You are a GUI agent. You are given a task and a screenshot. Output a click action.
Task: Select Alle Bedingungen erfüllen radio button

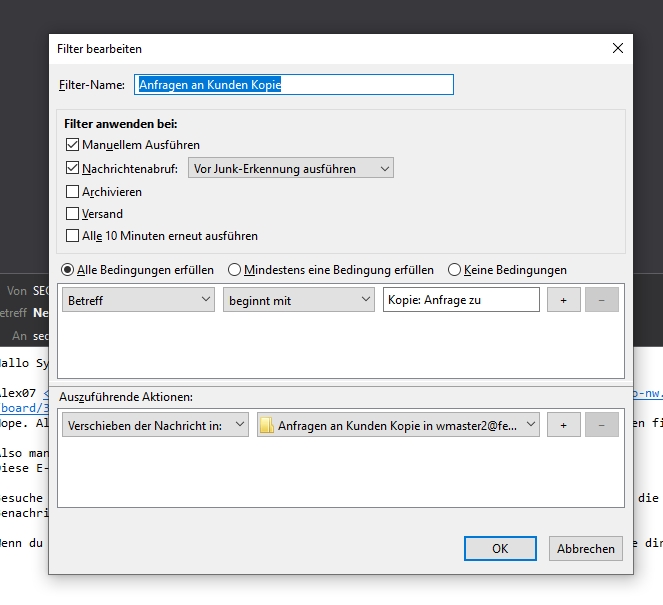click(x=68, y=270)
